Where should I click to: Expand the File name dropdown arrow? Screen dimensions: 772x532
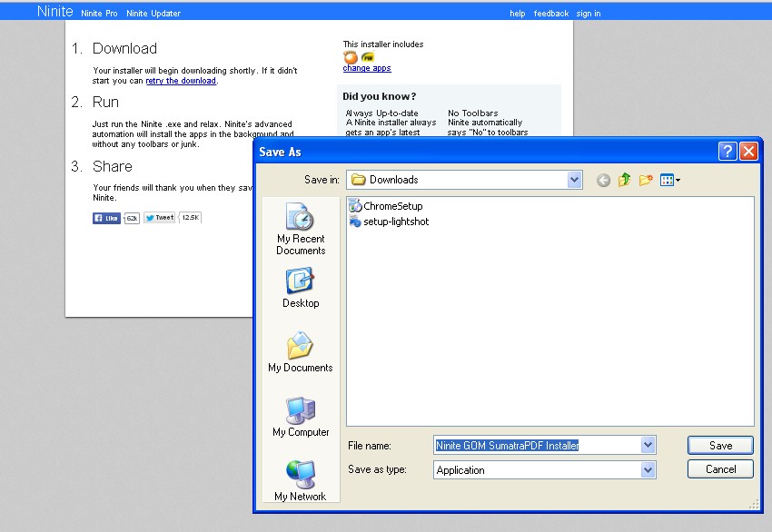coord(648,445)
